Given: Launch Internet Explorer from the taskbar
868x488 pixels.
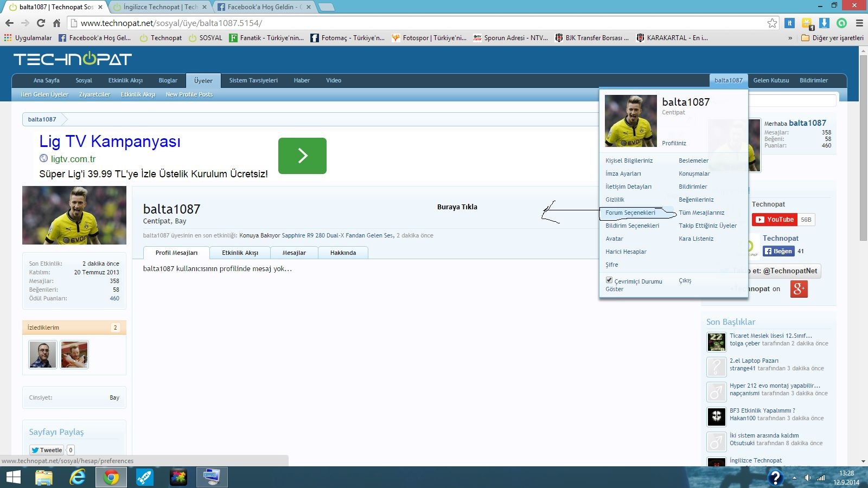Looking at the screenshot, I should click(x=78, y=477).
